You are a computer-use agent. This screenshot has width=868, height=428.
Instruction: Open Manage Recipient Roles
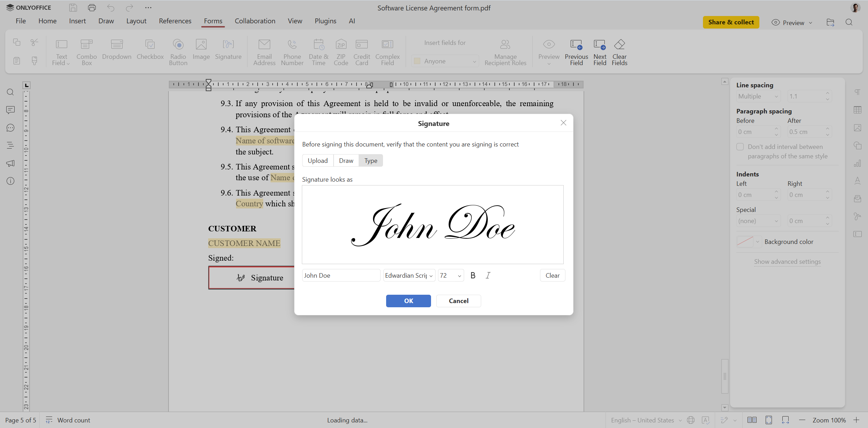(x=505, y=51)
